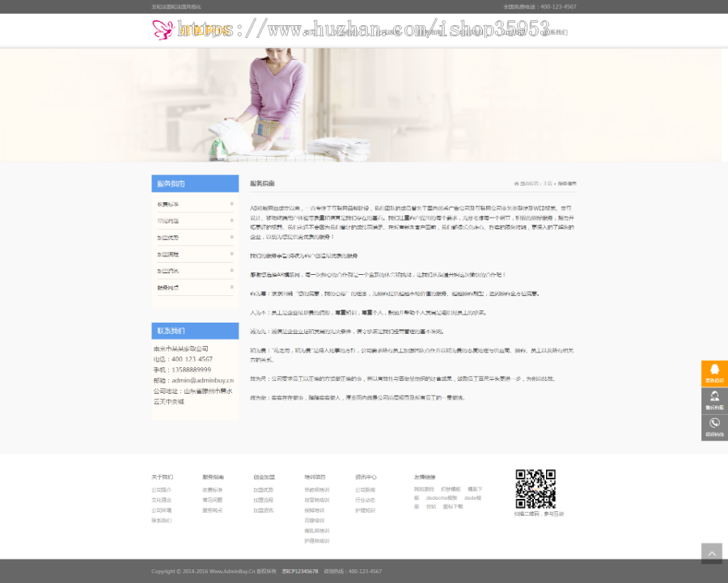Click the QR code image in footer

535,488
